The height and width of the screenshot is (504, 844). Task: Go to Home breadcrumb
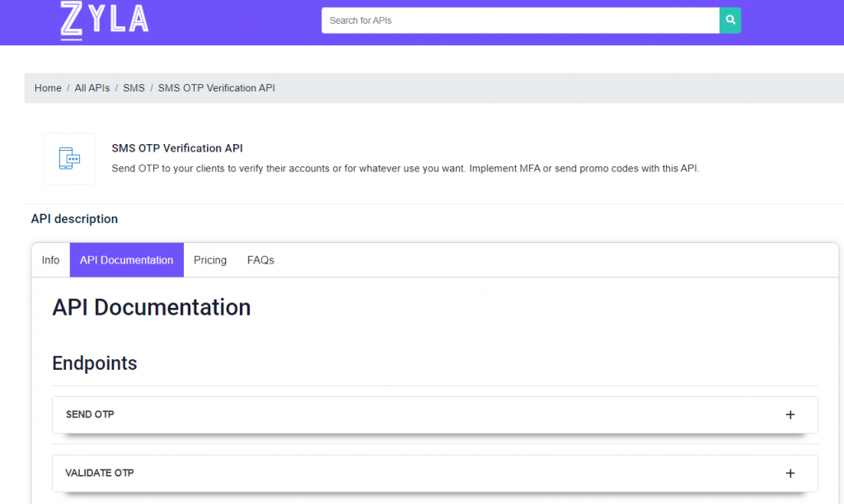click(48, 88)
